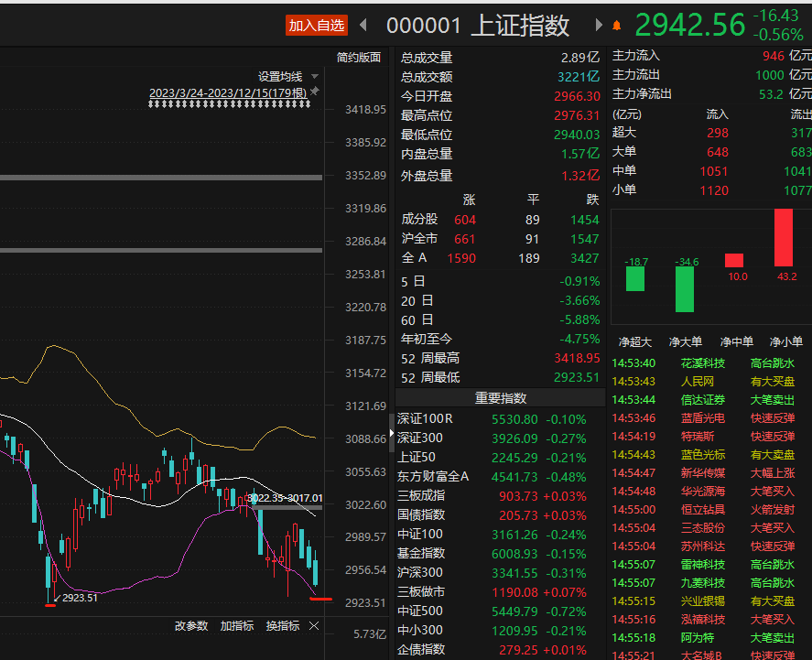Screen dimensions: 812x660
Task: Click the 重要指数 section header
Action: click(500, 398)
